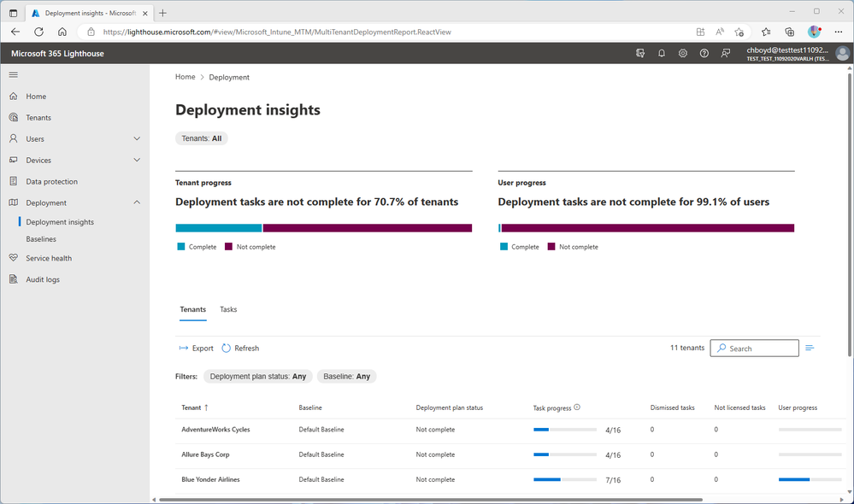The width and height of the screenshot is (854, 504).
Task: Click Task progress info icon
Action: (577, 407)
